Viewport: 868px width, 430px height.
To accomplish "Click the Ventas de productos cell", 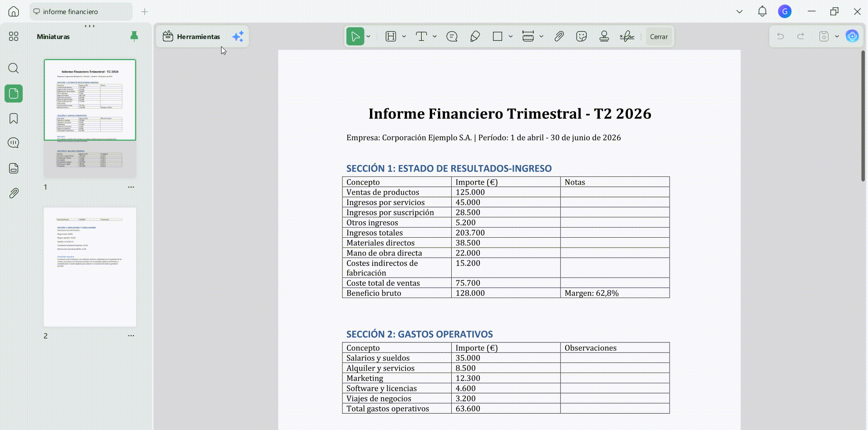I will [x=397, y=192].
